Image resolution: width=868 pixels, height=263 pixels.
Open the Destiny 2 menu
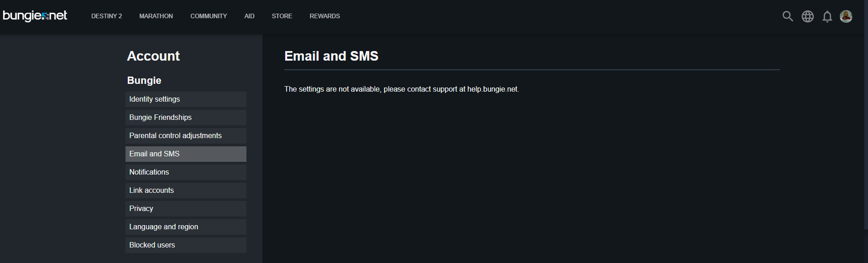pos(106,16)
